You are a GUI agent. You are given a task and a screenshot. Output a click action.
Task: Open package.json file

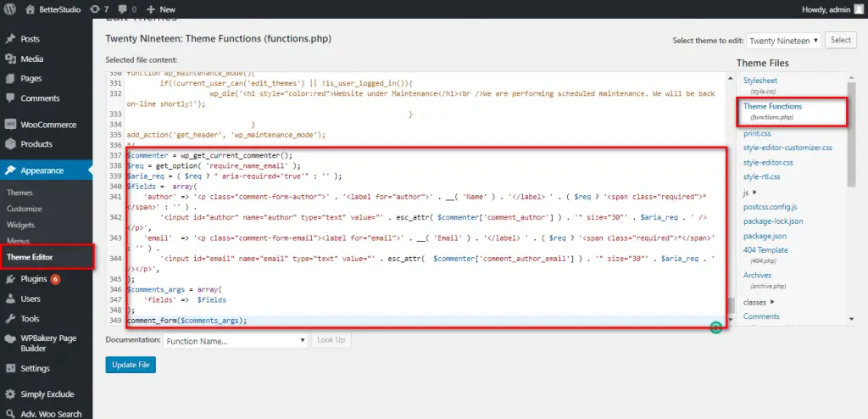pos(765,236)
